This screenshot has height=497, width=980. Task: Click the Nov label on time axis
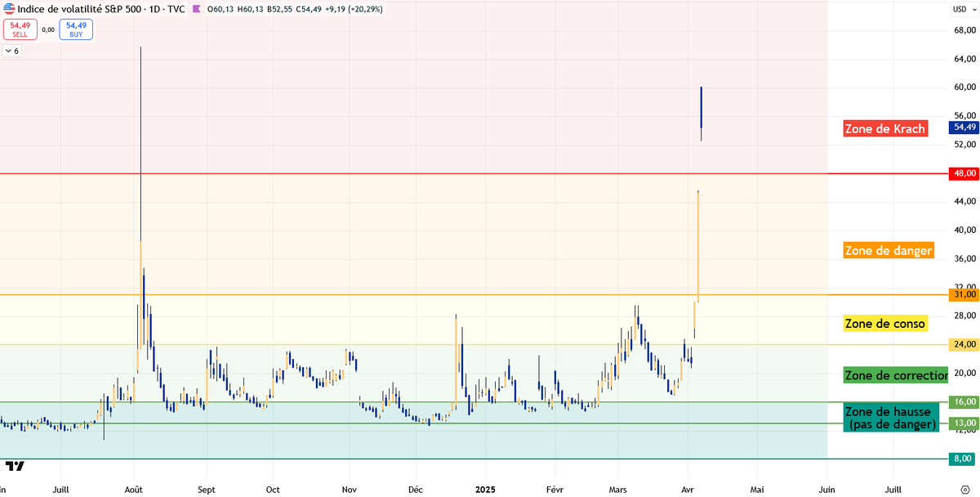[x=350, y=489]
